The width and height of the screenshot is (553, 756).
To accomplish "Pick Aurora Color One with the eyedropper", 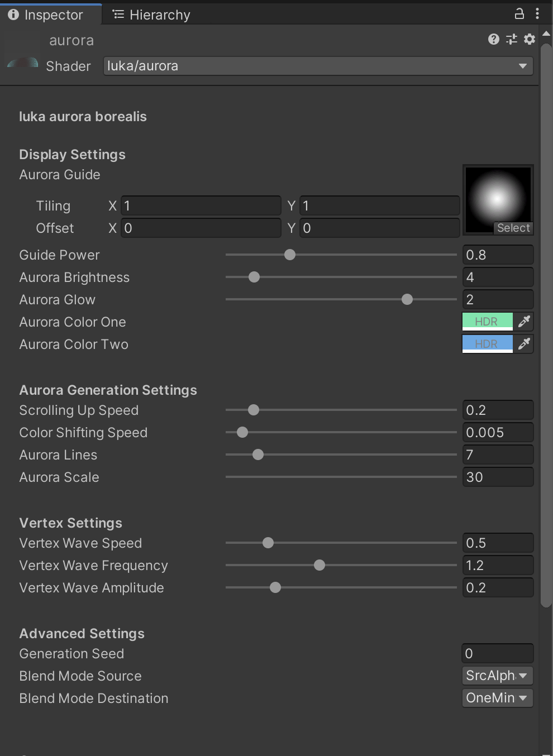I will coord(524,322).
